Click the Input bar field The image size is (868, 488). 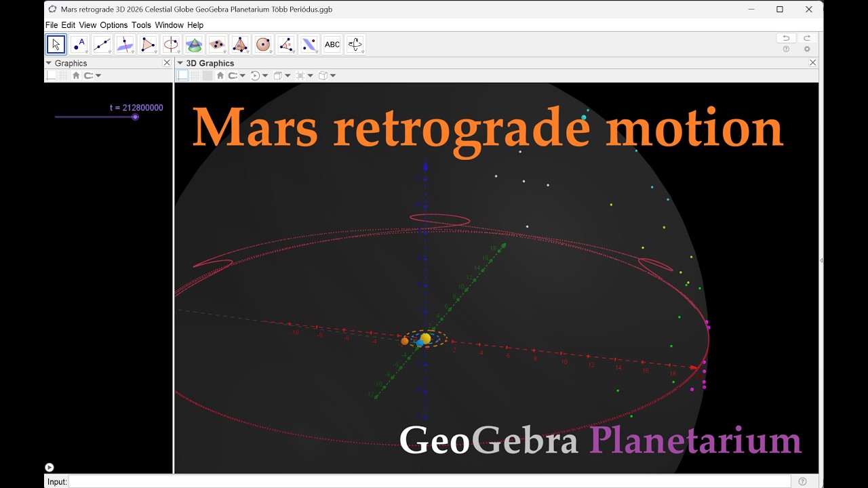(x=429, y=481)
